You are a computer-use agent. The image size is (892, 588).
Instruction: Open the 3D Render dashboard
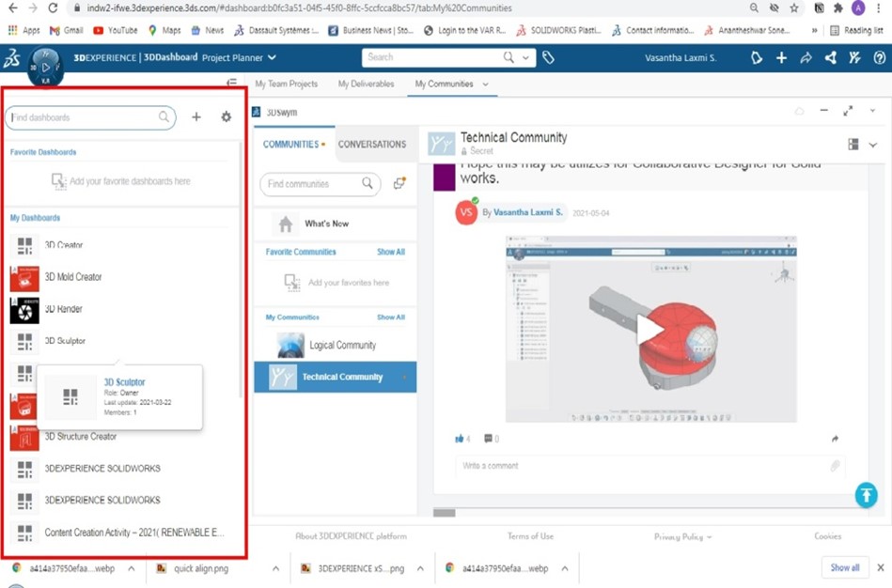tap(63, 309)
